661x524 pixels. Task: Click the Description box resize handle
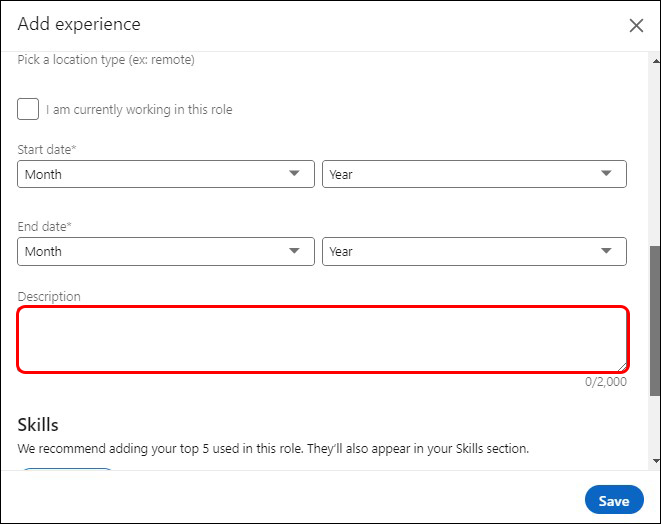click(x=622, y=367)
